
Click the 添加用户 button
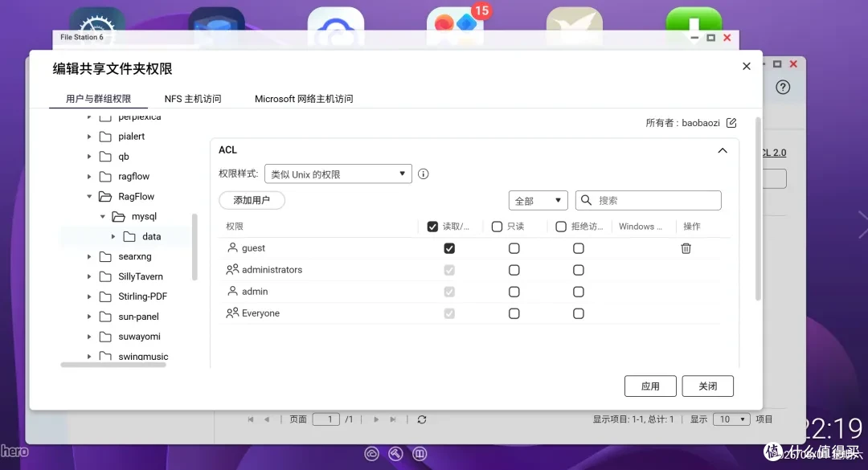coord(252,200)
